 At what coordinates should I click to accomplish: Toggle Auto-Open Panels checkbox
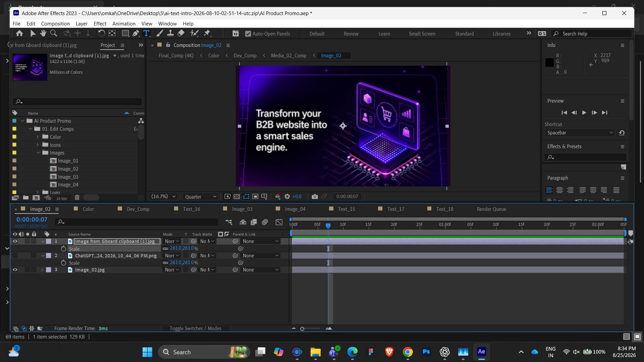coord(248,34)
